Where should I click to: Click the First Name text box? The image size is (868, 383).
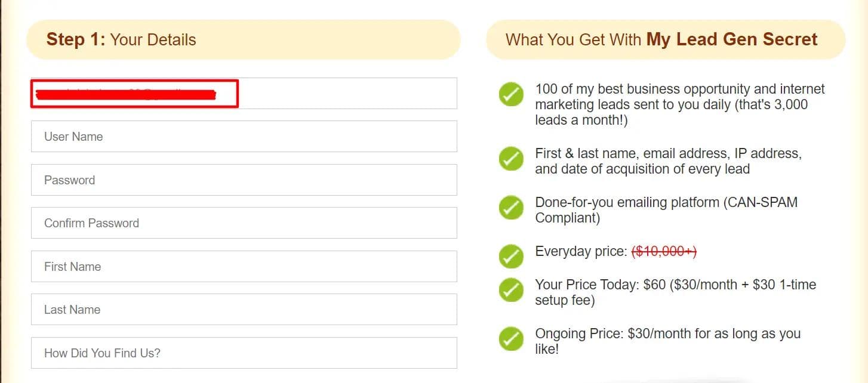click(x=244, y=267)
